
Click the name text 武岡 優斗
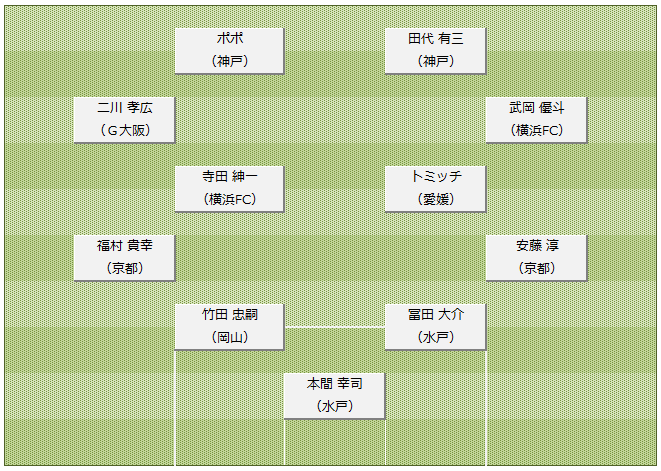537,108
